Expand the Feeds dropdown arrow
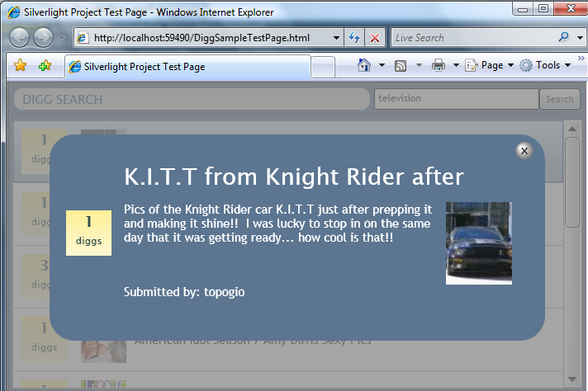 pos(419,65)
